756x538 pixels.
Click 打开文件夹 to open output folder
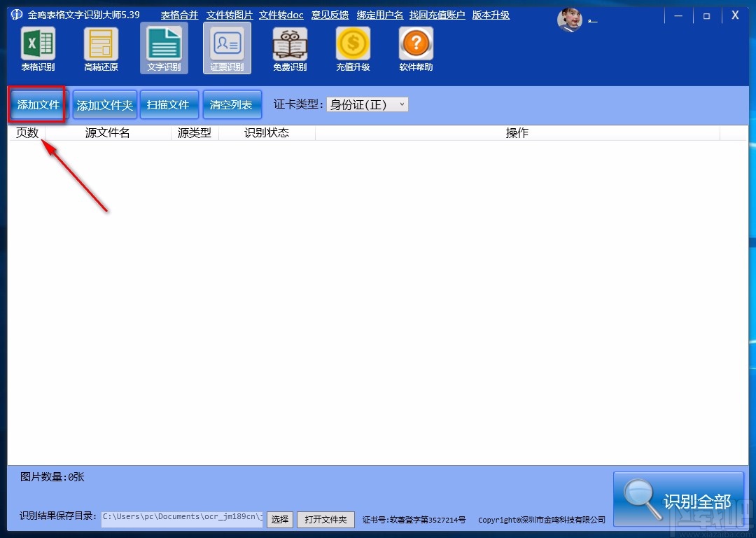point(325,520)
